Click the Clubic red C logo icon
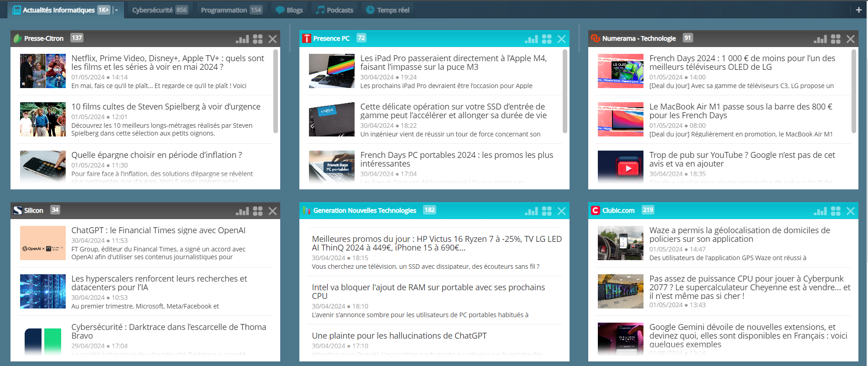The height and width of the screenshot is (366, 868). (x=595, y=210)
